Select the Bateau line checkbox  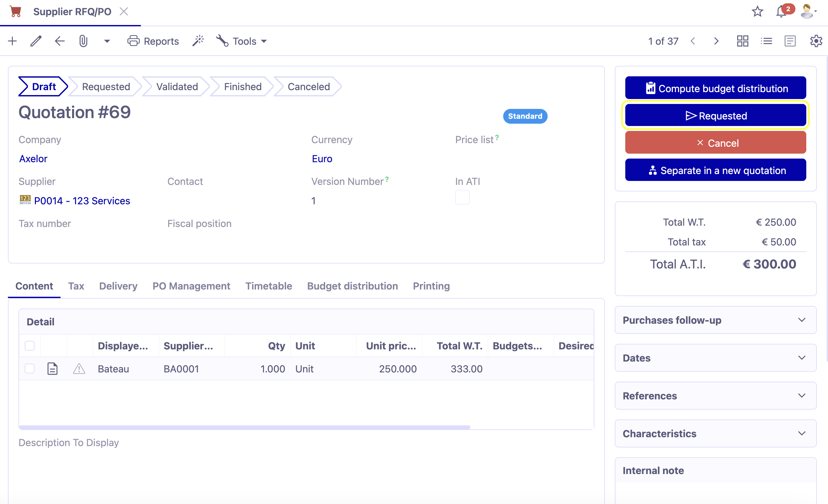29,368
